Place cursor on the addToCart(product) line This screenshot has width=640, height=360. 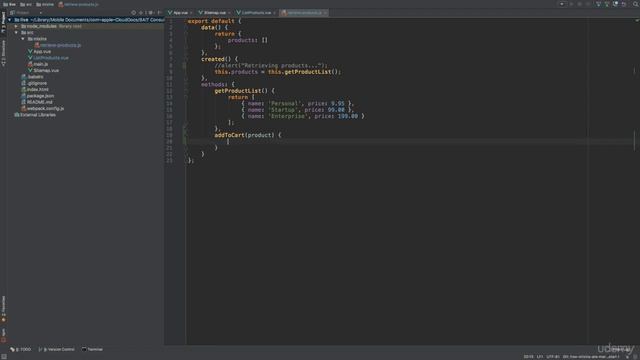click(x=248, y=135)
